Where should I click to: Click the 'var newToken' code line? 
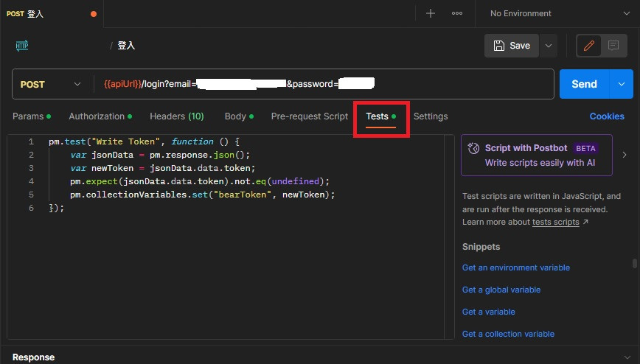tap(162, 168)
